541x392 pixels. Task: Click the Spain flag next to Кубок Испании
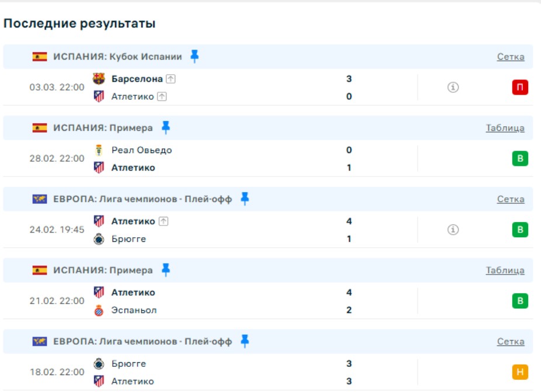(x=40, y=57)
